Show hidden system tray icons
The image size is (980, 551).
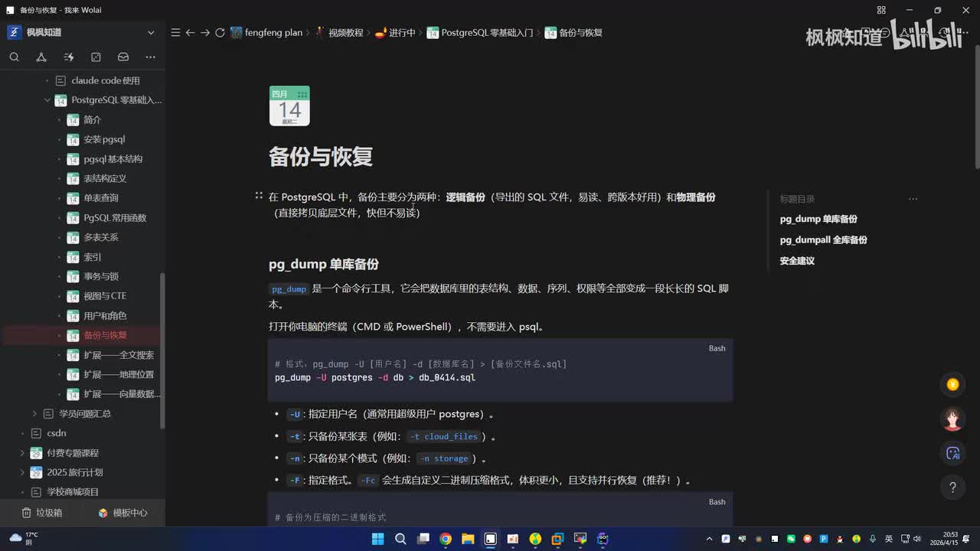[708, 539]
